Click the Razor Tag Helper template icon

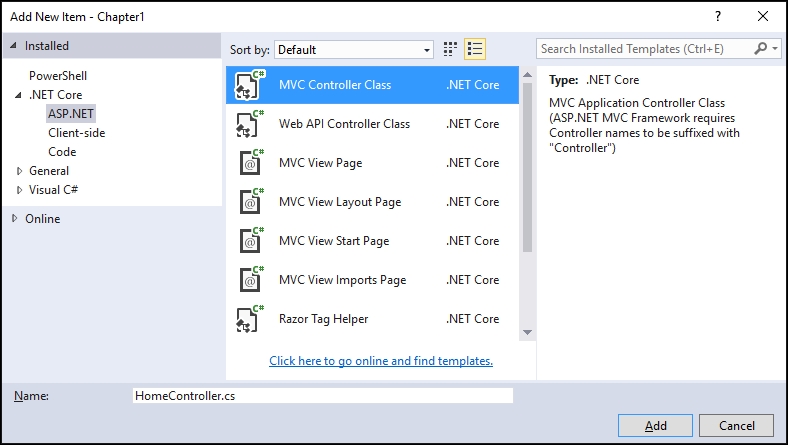click(x=250, y=319)
